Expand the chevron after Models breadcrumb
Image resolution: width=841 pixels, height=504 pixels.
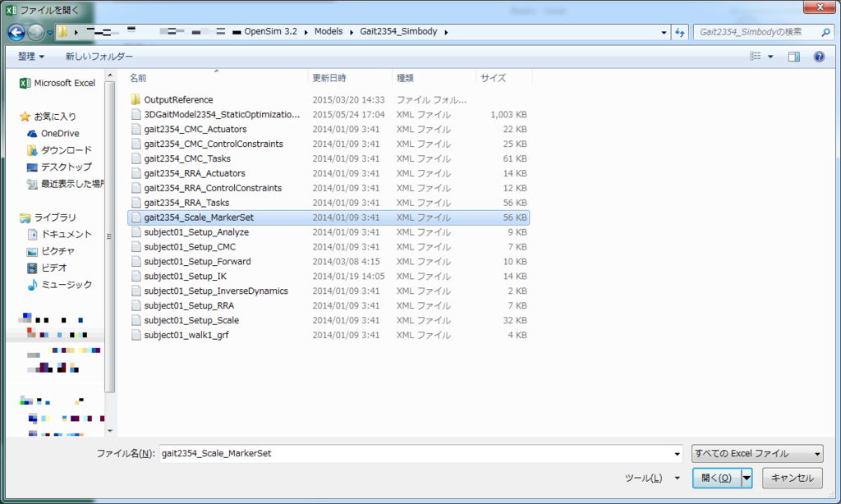pos(352,32)
